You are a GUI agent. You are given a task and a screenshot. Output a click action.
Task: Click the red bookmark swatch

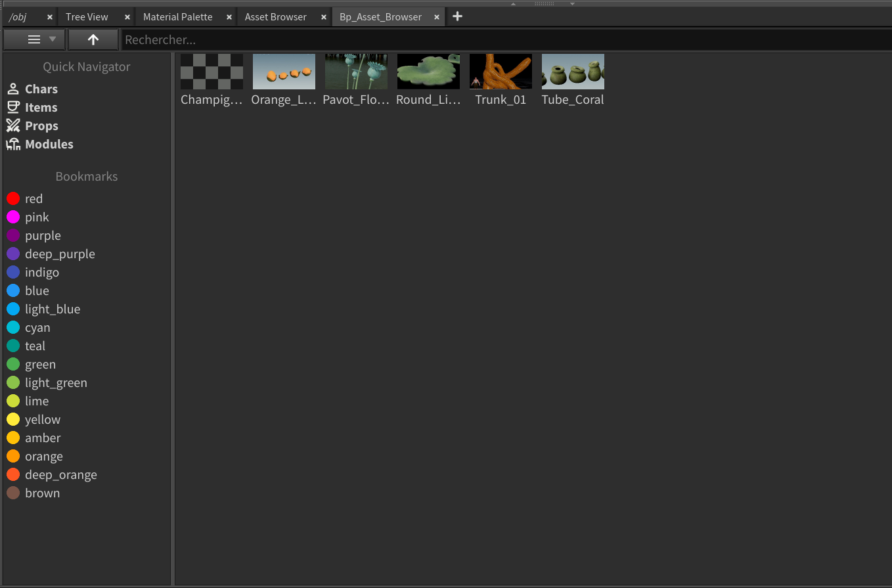click(13, 199)
